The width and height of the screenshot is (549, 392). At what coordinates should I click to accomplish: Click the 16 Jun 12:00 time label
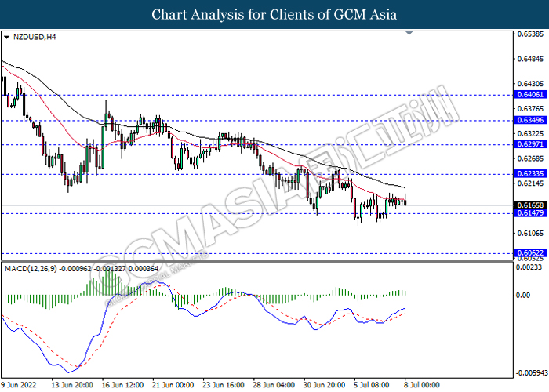(x=122, y=385)
